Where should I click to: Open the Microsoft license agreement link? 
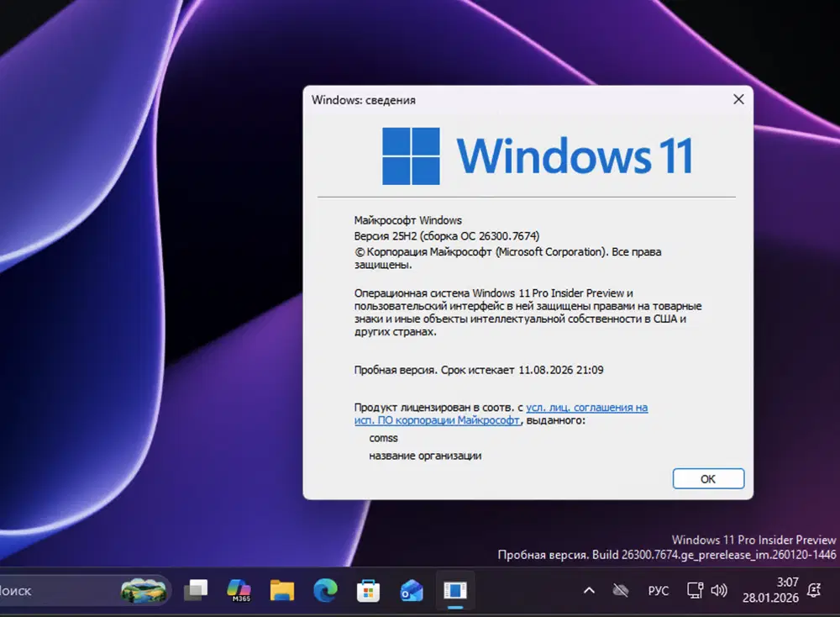coord(588,407)
